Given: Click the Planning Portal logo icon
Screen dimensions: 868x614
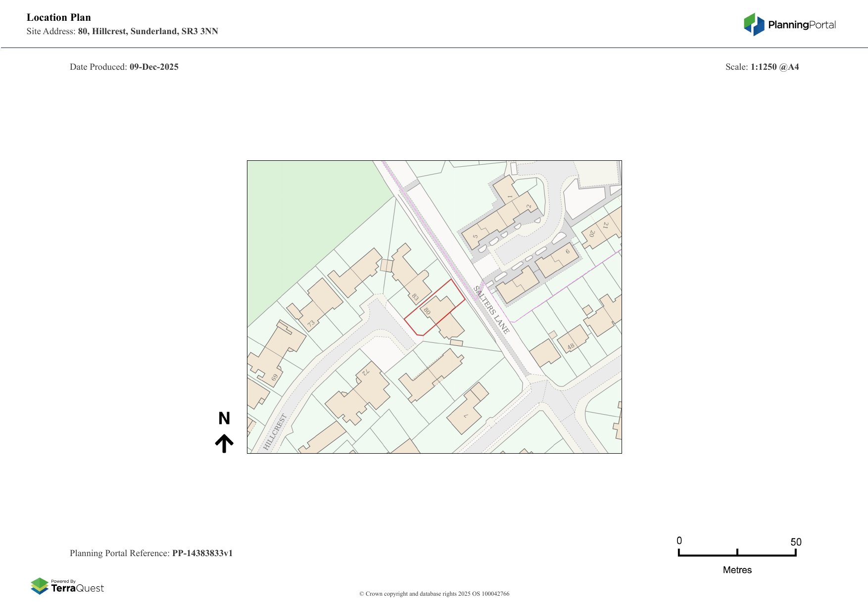Looking at the screenshot, I should pos(754,24).
